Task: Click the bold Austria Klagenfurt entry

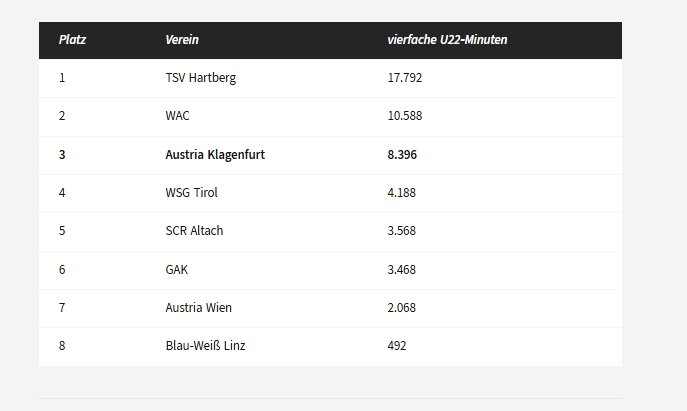Action: 215,155
